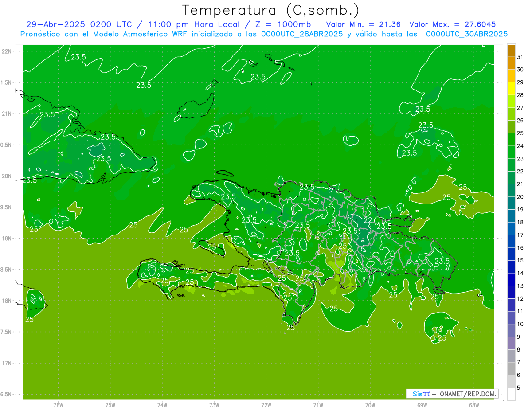
Task: Click the '16' value on the color scale
Action: point(520,247)
